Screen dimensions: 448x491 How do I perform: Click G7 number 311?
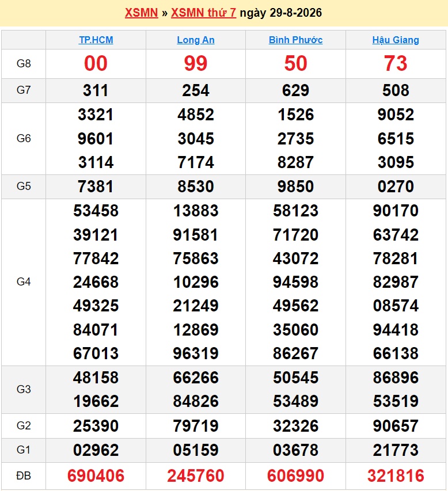click(96, 90)
